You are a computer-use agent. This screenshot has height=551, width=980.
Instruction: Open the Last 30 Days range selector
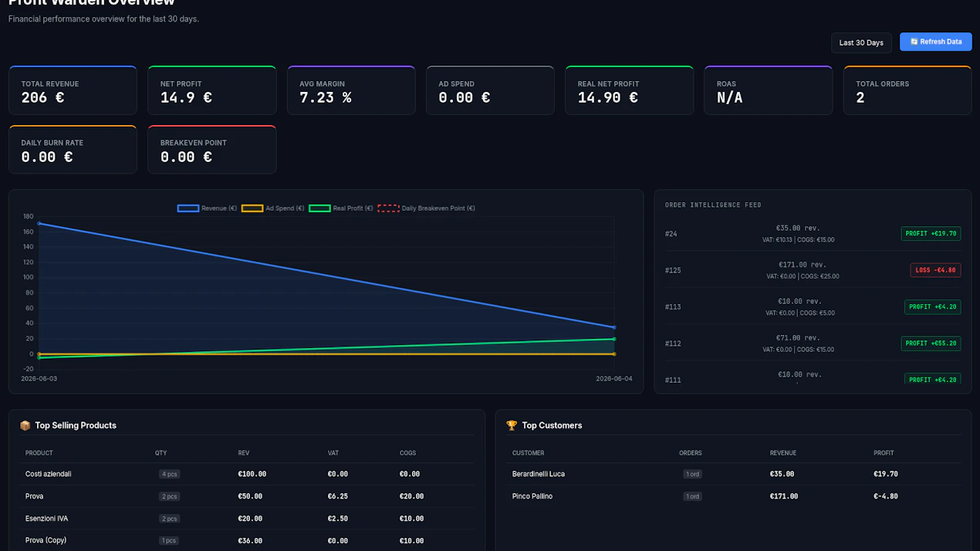click(x=861, y=42)
